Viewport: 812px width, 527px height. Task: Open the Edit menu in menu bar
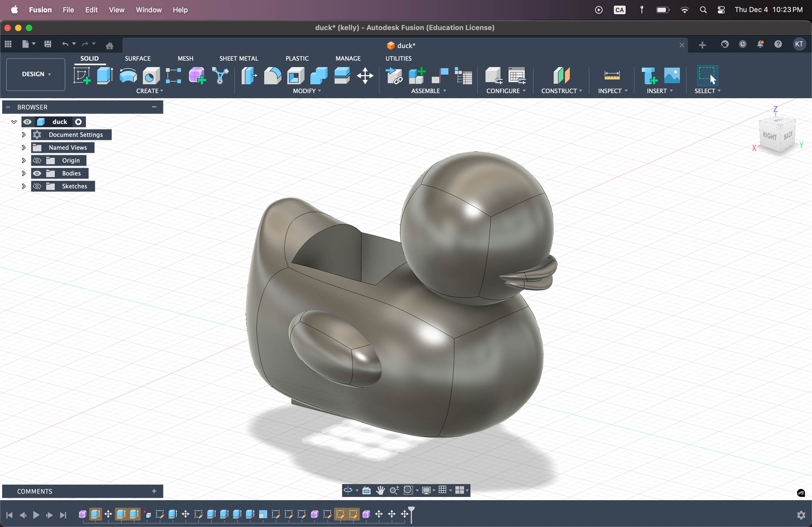point(91,10)
